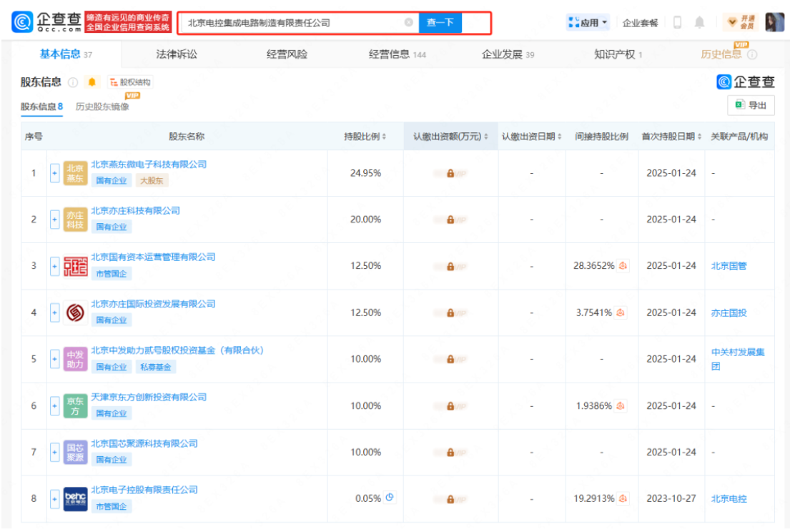The image size is (790, 532).
Task: Open the 北京亦庄国际投资 round logo
Action: (76, 313)
